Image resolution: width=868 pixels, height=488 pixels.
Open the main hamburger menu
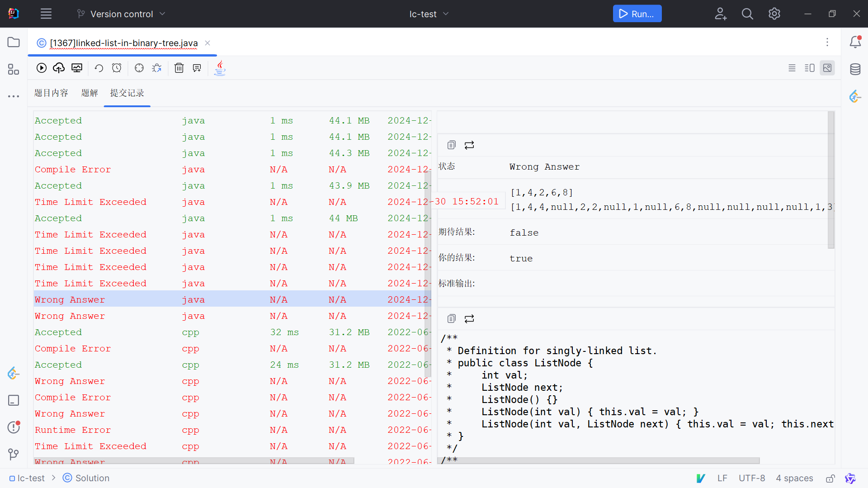tap(46, 14)
